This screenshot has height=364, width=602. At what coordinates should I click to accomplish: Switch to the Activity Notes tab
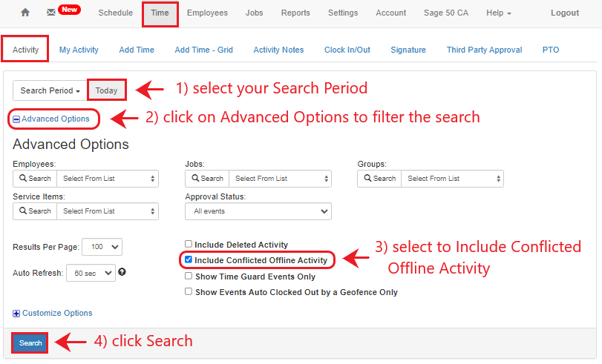[x=278, y=50]
